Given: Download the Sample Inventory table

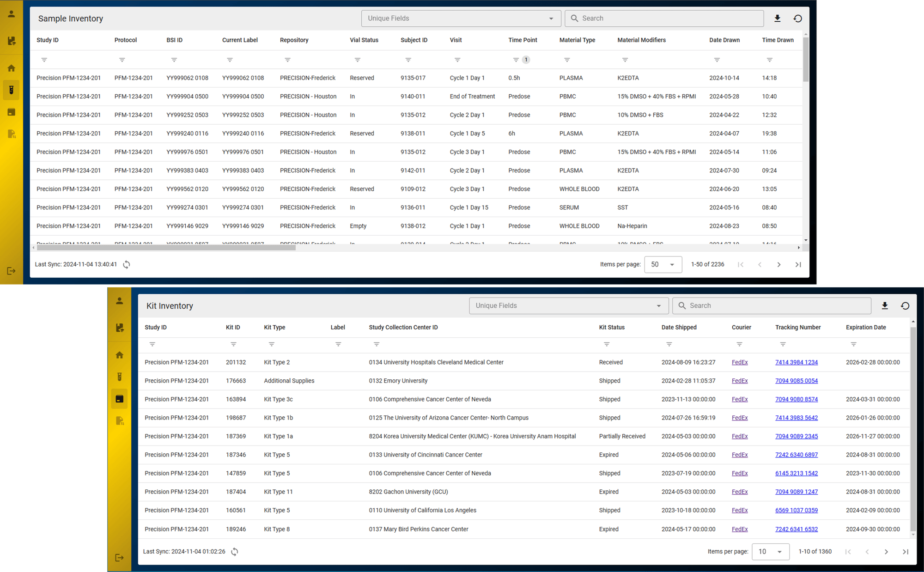Looking at the screenshot, I should (778, 18).
